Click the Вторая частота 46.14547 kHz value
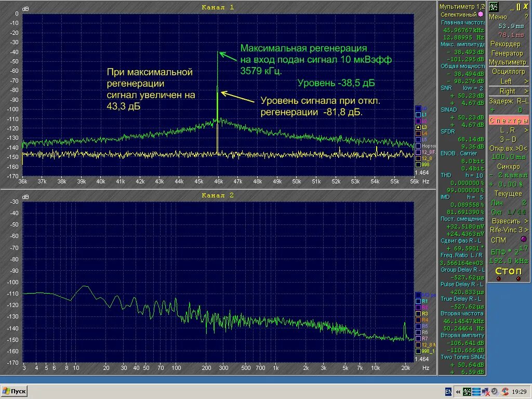This screenshot has width=532, height=399. (x=463, y=321)
